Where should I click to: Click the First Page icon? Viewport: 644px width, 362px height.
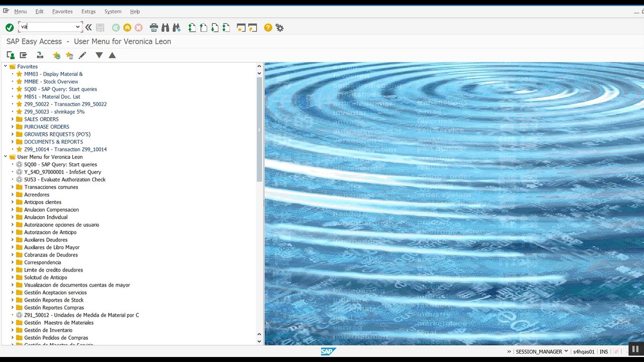[192, 28]
